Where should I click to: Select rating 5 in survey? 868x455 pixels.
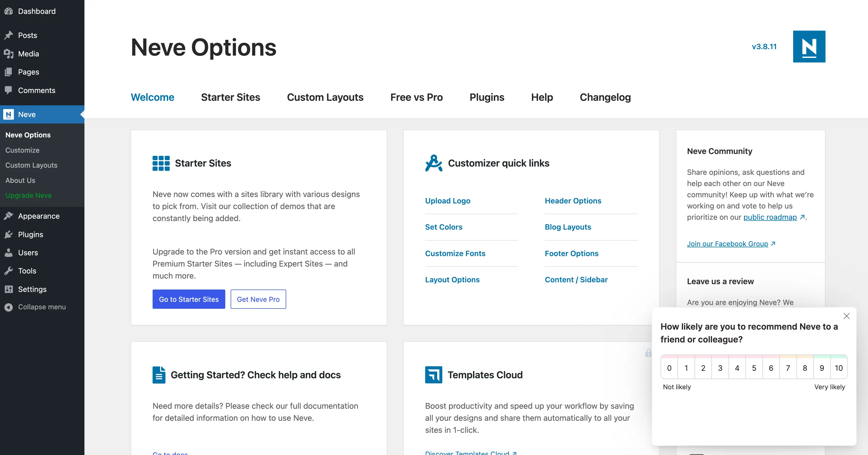[754, 368]
